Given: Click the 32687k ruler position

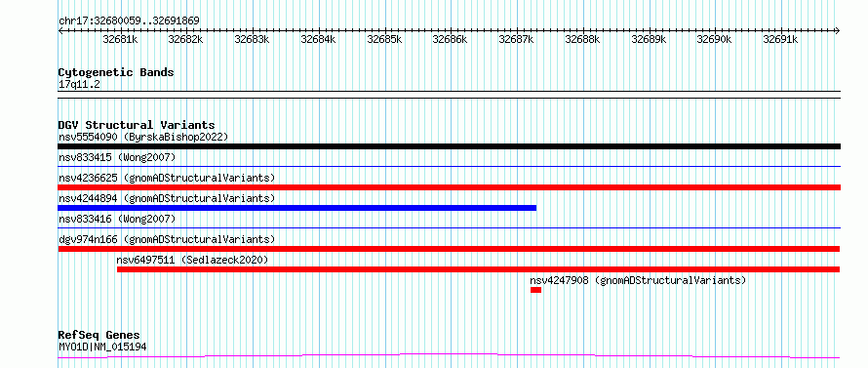Looking at the screenshot, I should click(x=517, y=39).
